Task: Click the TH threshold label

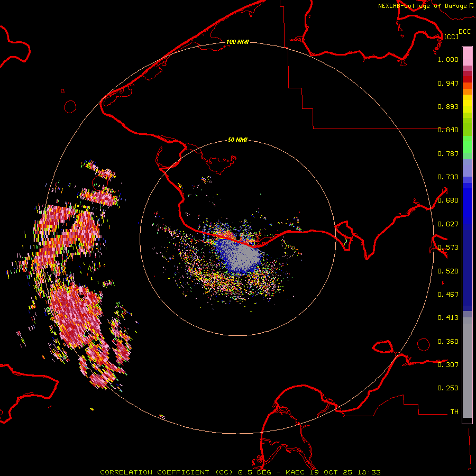Action: [454, 411]
